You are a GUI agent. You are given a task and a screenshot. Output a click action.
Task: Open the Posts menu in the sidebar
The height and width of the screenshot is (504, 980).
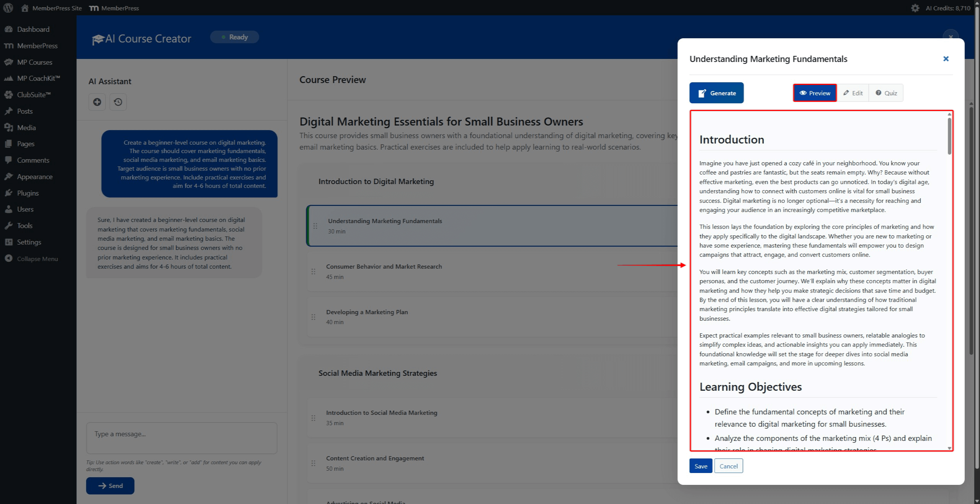tap(25, 111)
